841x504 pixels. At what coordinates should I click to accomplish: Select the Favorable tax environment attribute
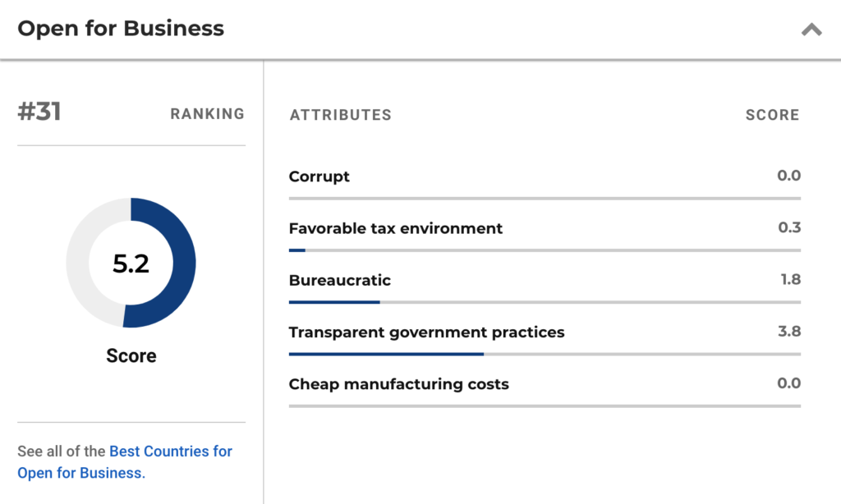click(395, 228)
